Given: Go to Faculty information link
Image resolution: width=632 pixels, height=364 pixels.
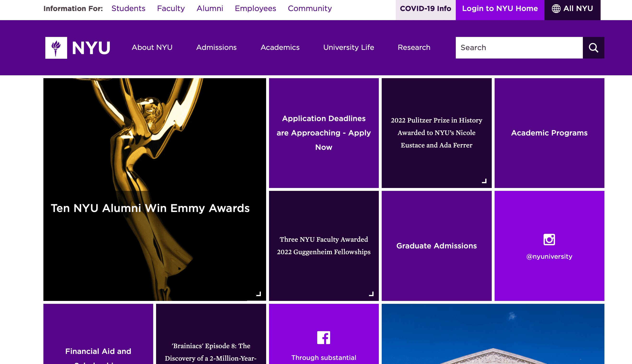Looking at the screenshot, I should click(x=171, y=8).
